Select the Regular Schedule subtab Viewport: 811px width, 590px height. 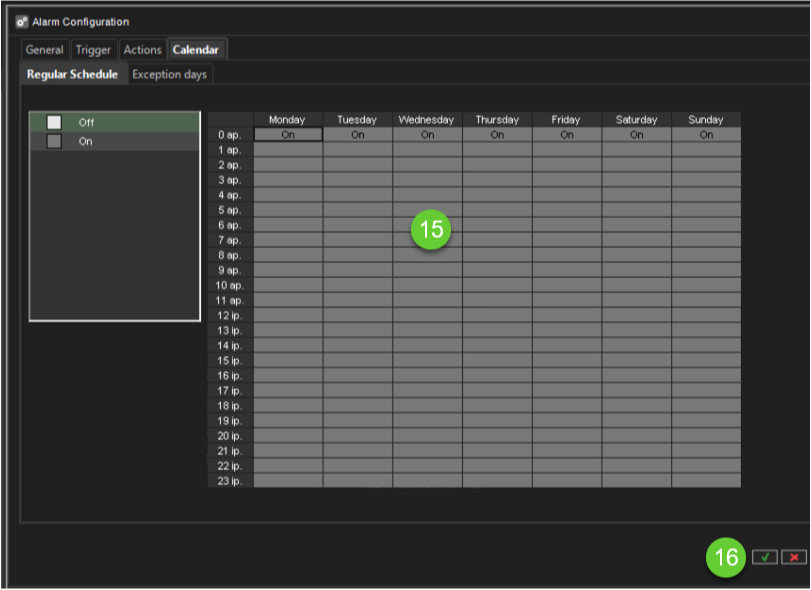click(x=72, y=75)
